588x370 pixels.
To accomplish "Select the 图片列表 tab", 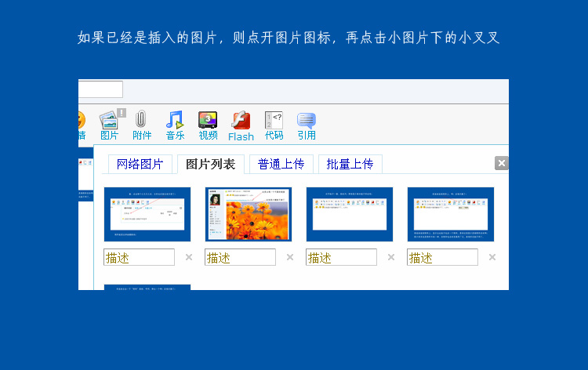I will (x=210, y=164).
